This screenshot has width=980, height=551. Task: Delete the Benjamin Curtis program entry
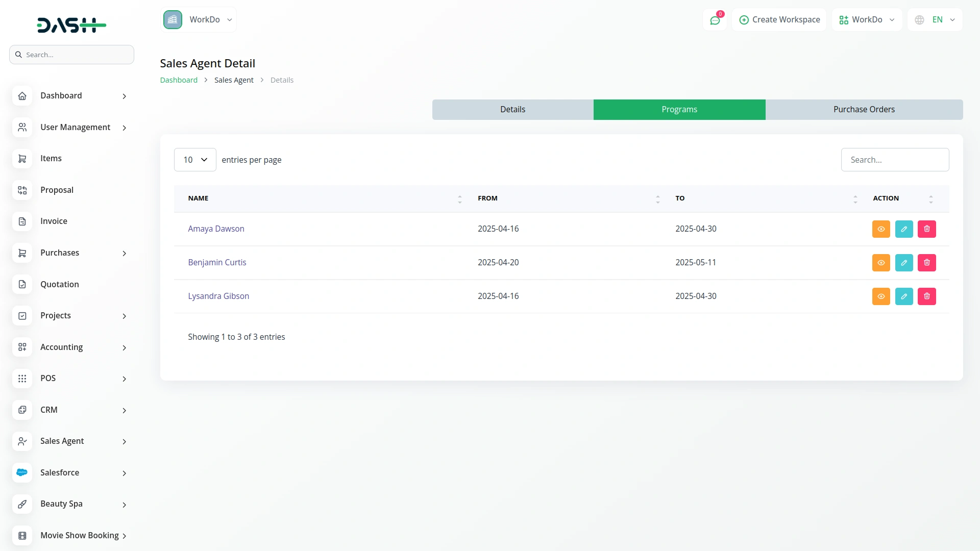(926, 263)
